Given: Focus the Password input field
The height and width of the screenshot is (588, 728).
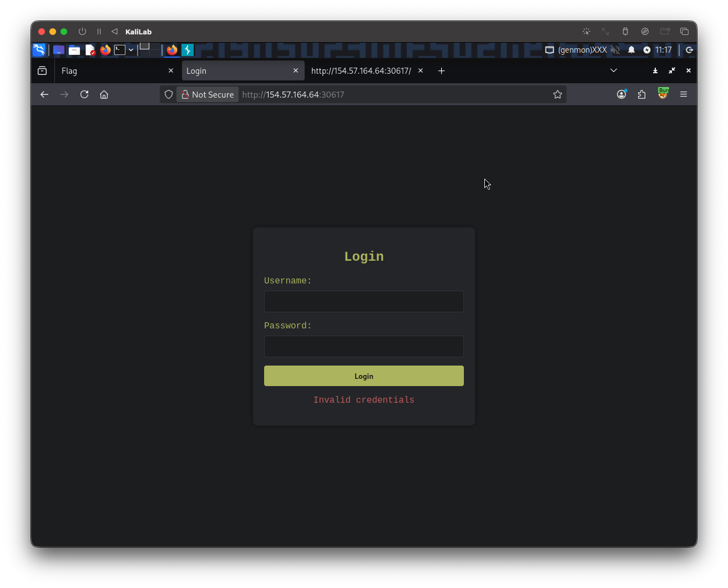Looking at the screenshot, I should tap(363, 346).
